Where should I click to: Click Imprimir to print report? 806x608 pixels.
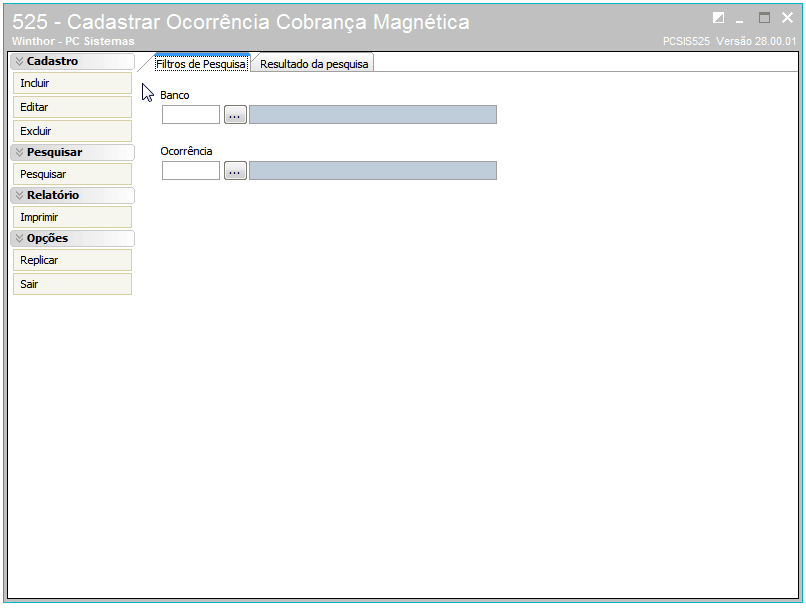(72, 217)
